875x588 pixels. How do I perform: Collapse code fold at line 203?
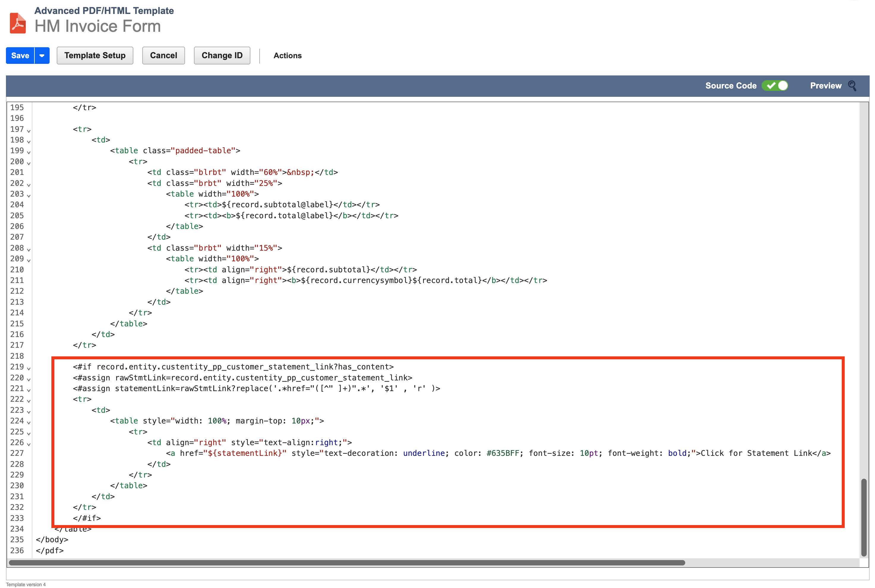click(x=29, y=196)
